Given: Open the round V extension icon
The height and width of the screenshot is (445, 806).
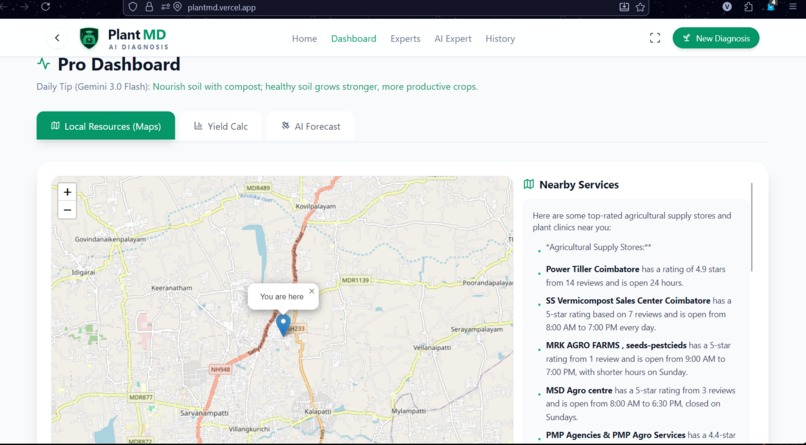Looking at the screenshot, I should (727, 7).
